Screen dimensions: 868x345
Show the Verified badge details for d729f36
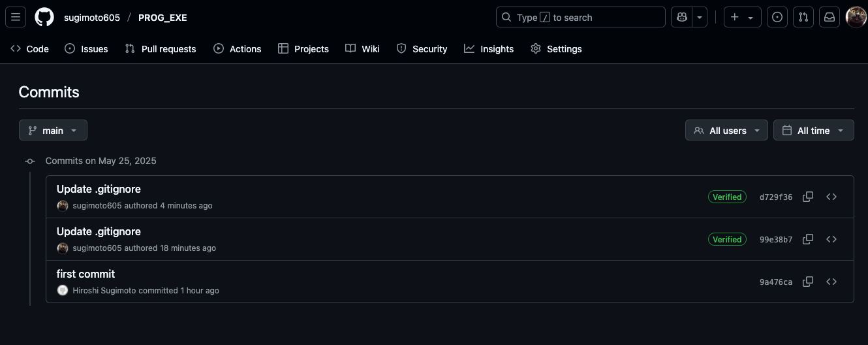(727, 197)
